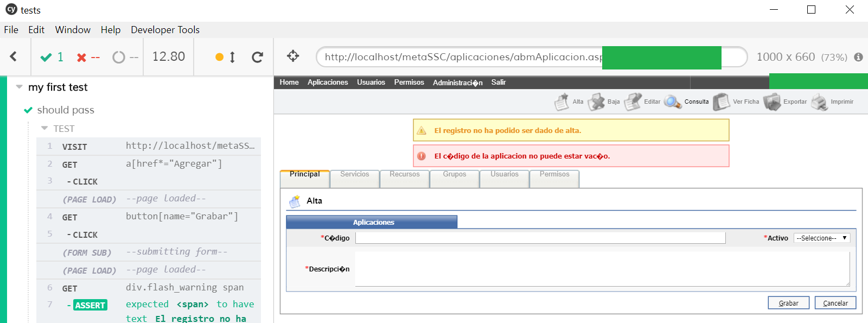Click the red error exclamation icon
Screen dimensions: 868x323
point(422,156)
